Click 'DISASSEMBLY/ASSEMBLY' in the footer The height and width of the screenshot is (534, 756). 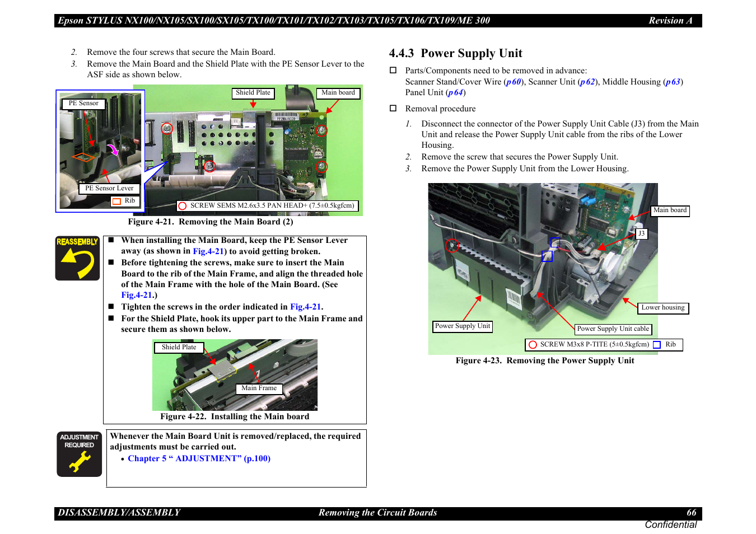[x=119, y=513]
